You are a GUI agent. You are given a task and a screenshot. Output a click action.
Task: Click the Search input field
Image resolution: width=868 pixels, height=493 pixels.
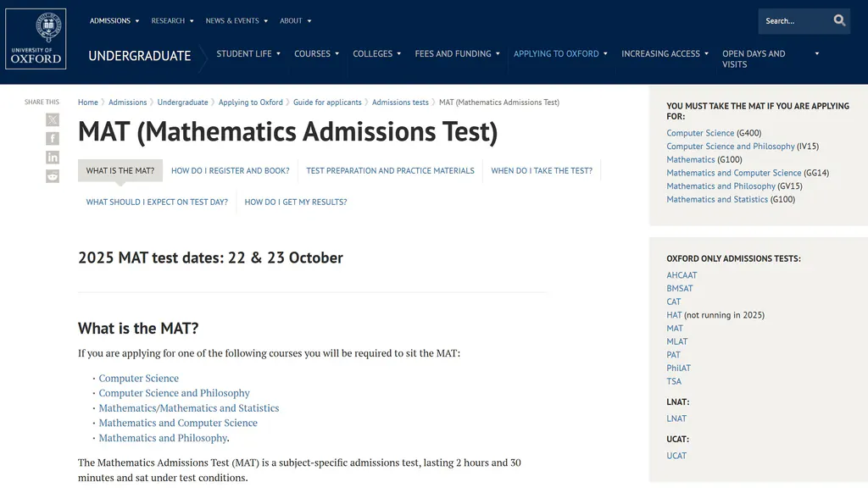coord(793,21)
